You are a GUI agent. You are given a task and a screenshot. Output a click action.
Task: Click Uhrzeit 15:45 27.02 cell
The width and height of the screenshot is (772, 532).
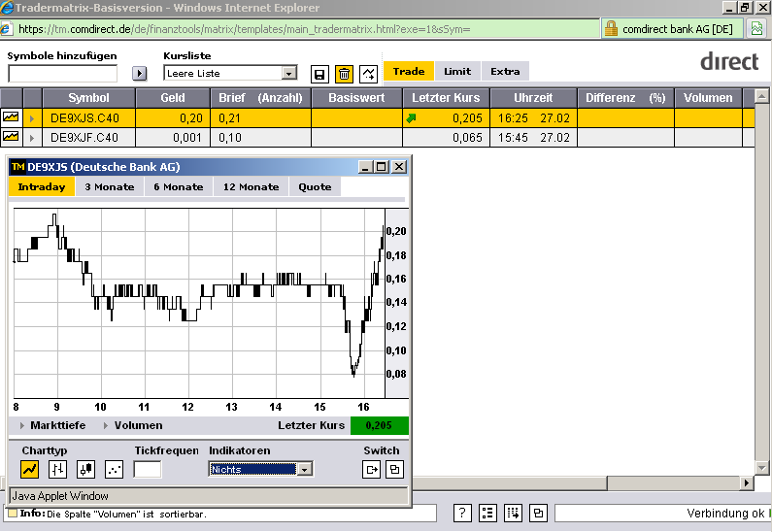(x=533, y=137)
